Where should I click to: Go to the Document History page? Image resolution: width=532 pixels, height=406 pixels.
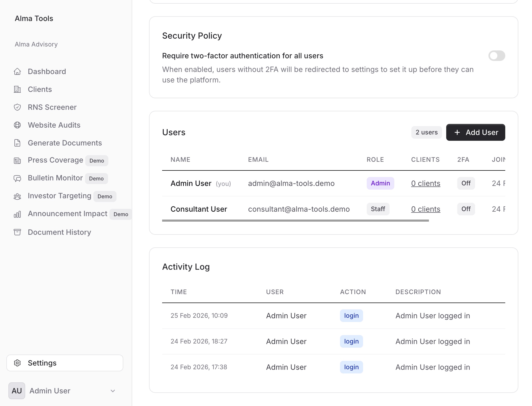click(59, 232)
